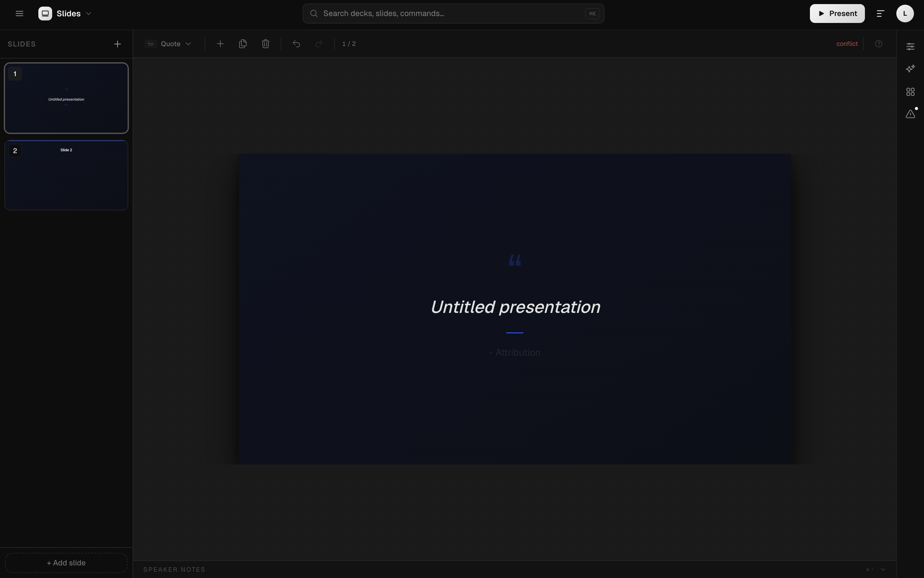This screenshot has height=578, width=924.
Task: Click the speaker notes shortcut icon
Action: tap(869, 570)
